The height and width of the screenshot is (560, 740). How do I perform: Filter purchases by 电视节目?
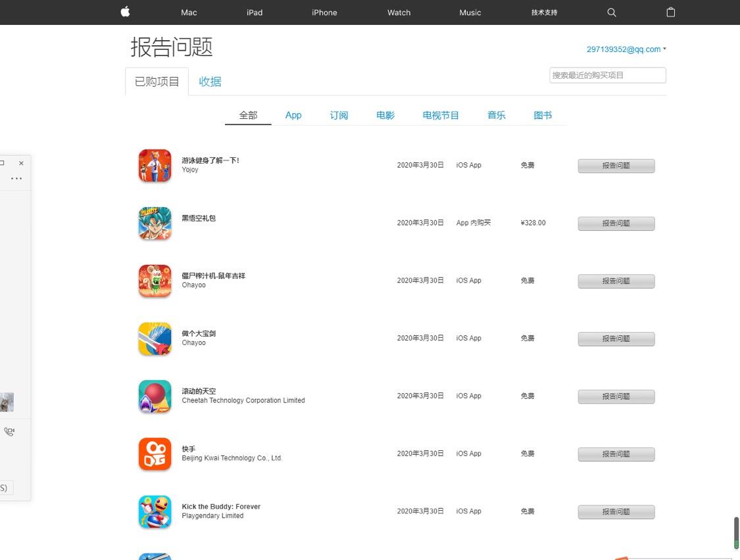pos(440,115)
